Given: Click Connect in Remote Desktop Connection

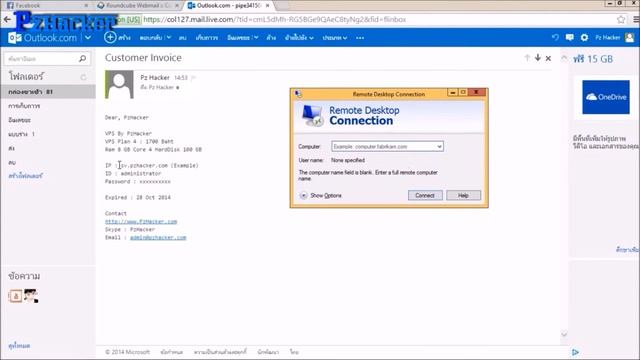Looking at the screenshot, I should pos(425,196).
